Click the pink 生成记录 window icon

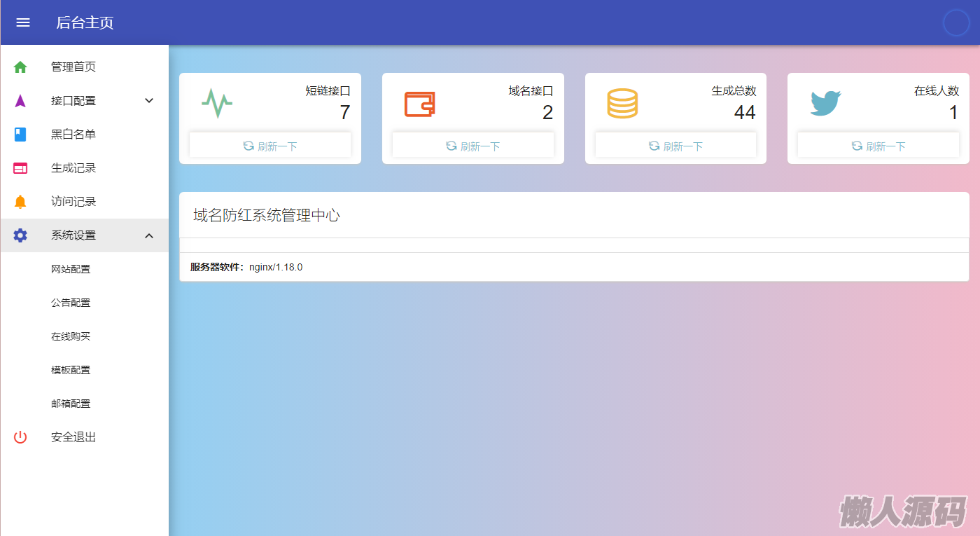[x=20, y=168]
